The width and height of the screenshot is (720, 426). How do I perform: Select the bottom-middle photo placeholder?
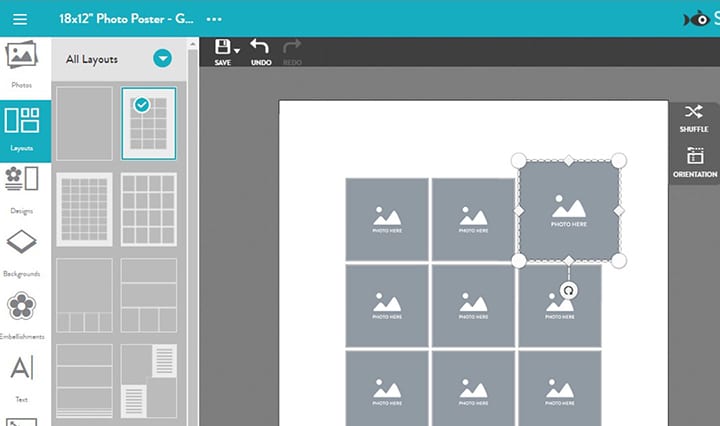coord(473,388)
